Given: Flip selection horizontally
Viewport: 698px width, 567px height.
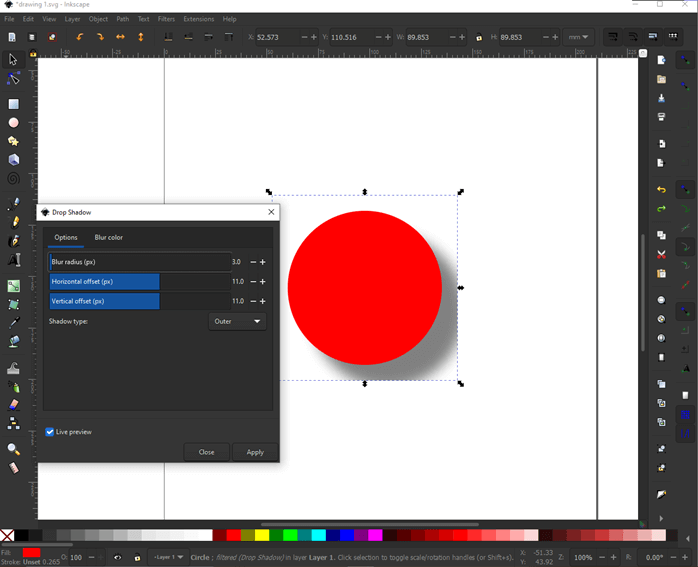Looking at the screenshot, I should point(120,37).
